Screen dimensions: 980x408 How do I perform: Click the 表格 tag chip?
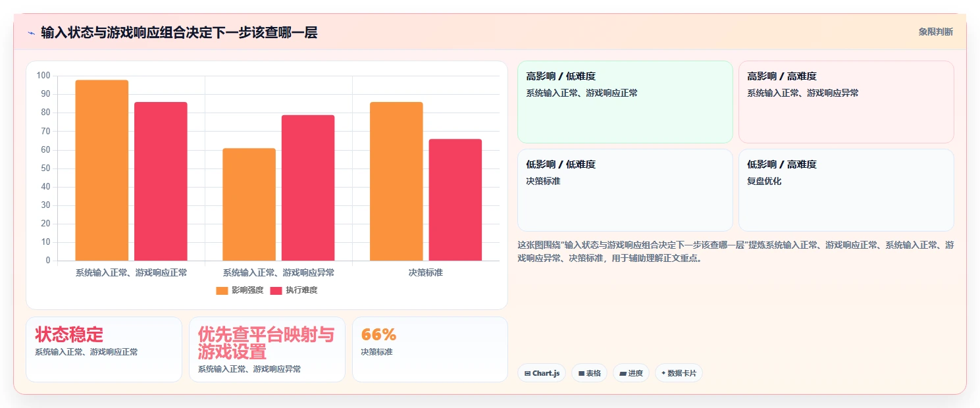click(x=589, y=373)
